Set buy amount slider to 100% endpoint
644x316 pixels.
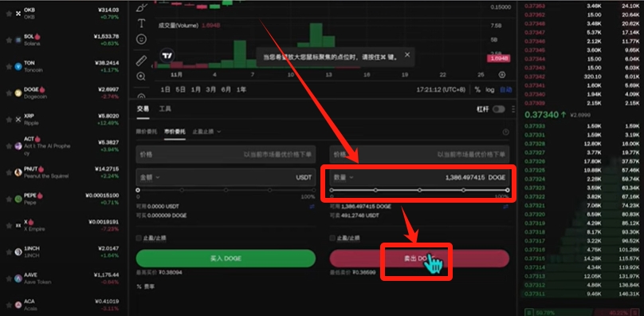coord(314,190)
